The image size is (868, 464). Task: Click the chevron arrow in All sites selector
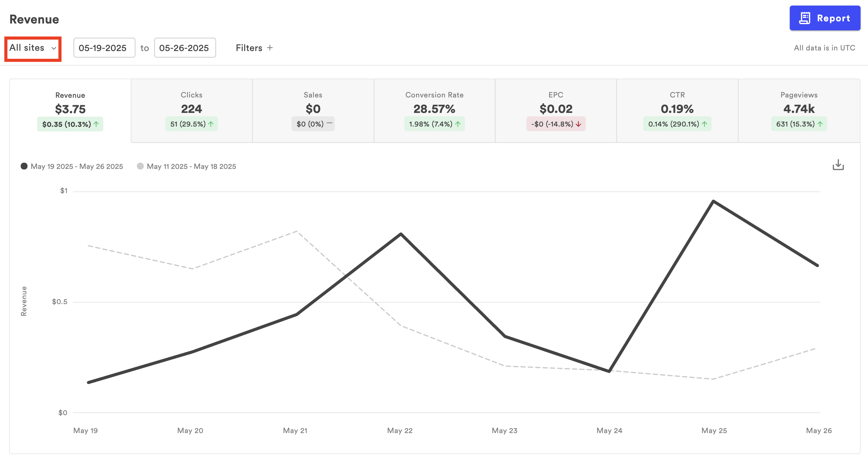(x=53, y=48)
